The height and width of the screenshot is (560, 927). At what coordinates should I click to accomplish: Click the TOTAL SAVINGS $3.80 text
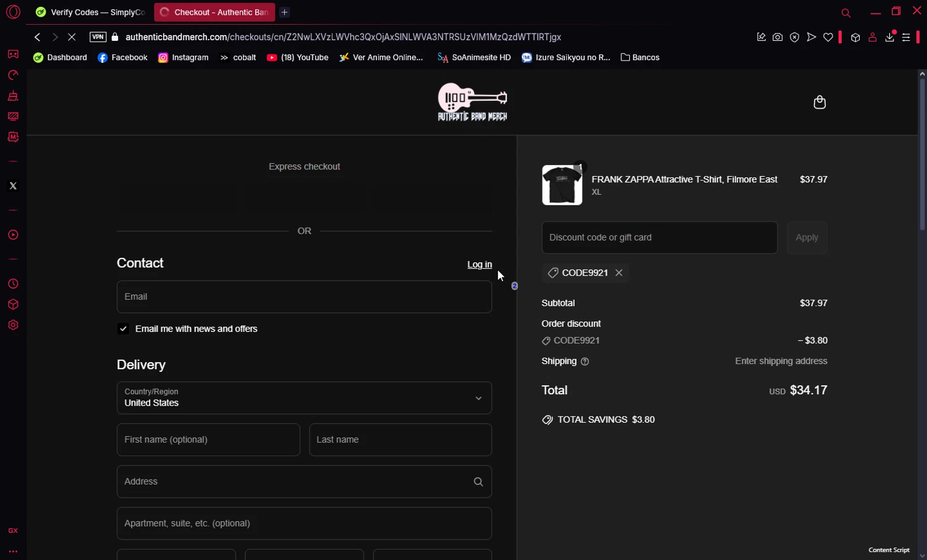click(x=606, y=420)
